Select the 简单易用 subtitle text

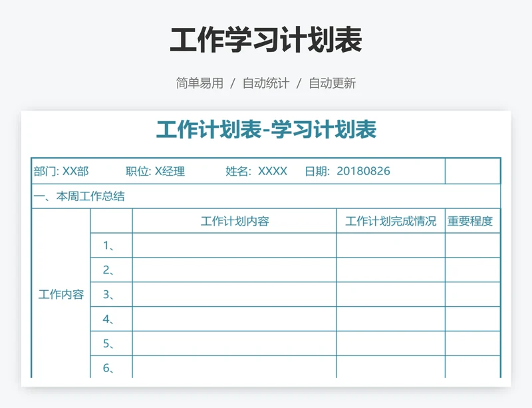tap(199, 83)
